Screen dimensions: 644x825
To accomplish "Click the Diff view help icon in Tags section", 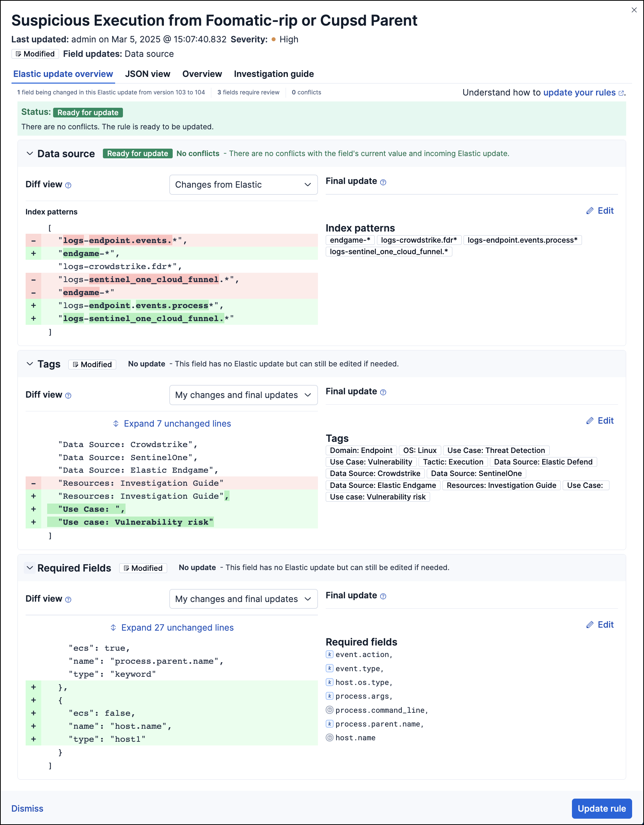I will [x=68, y=395].
